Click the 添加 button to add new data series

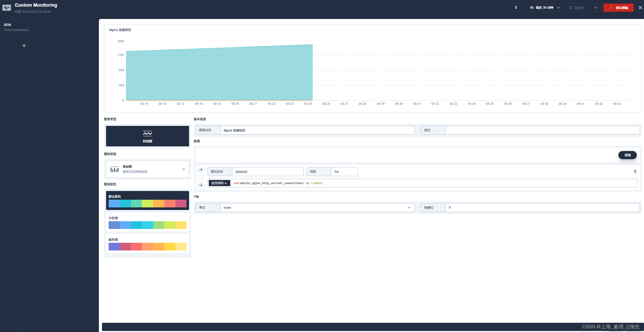pyautogui.click(x=628, y=155)
